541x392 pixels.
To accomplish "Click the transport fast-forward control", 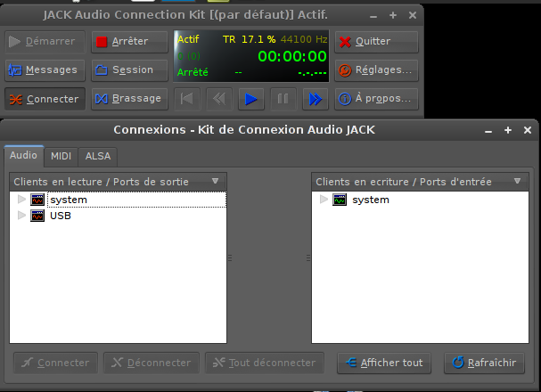I will 316,99.
